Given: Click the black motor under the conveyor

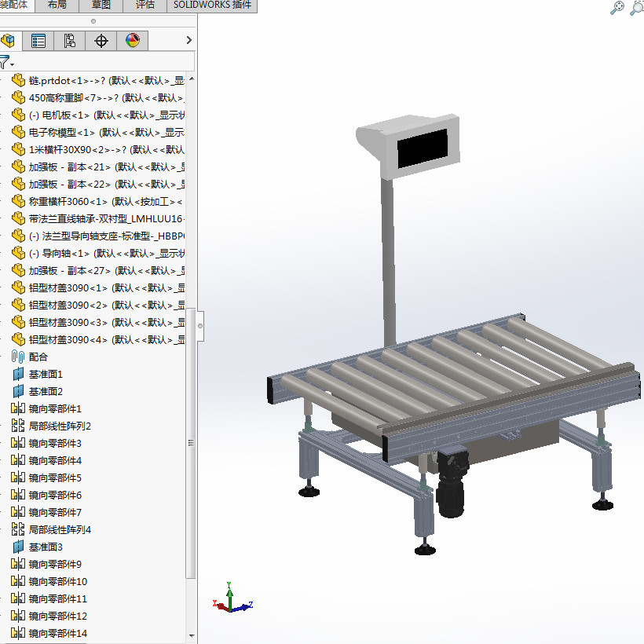Looking at the screenshot, I should tap(452, 482).
